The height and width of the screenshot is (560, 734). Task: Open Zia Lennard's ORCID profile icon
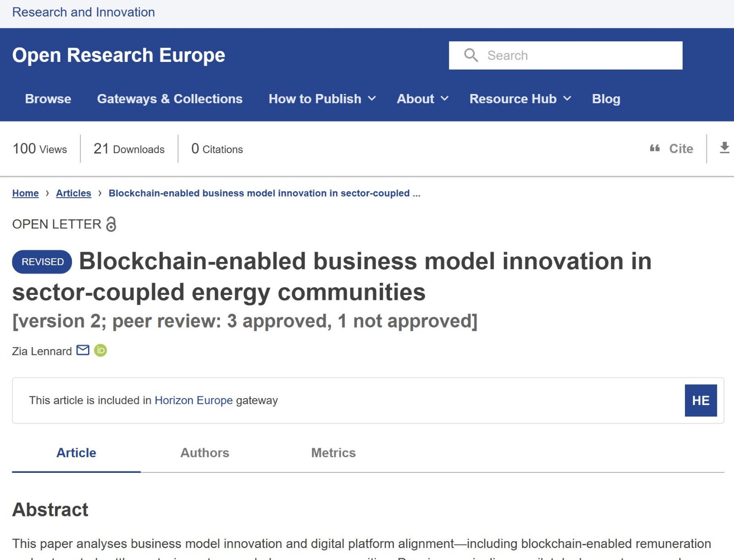(x=100, y=351)
